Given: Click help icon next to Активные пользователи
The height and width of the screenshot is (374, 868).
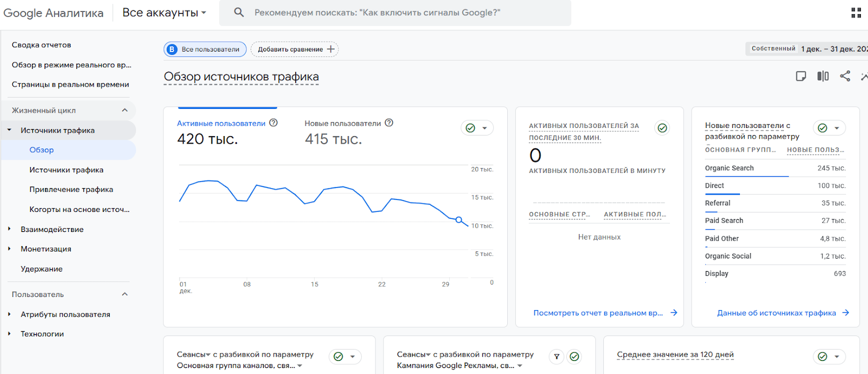Looking at the screenshot, I should point(273,123).
